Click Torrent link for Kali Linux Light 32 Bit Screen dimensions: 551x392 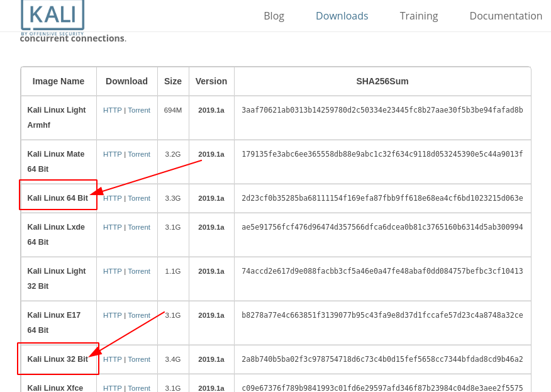point(139,271)
